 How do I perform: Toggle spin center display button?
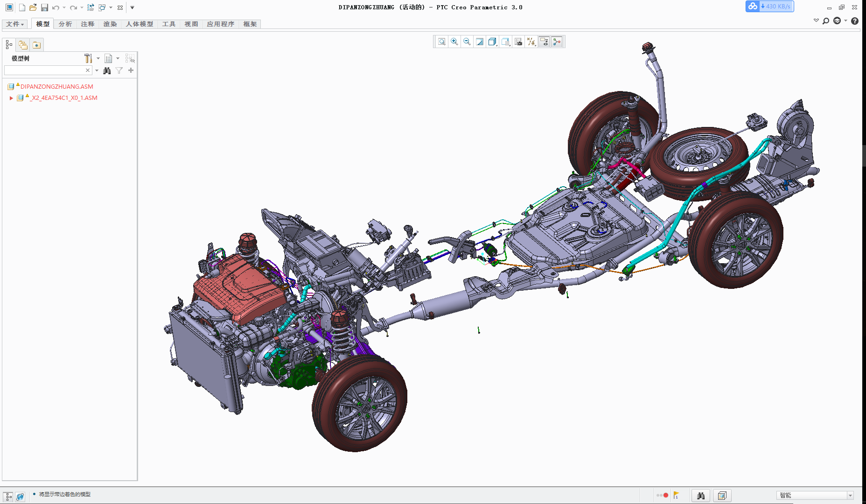[557, 42]
